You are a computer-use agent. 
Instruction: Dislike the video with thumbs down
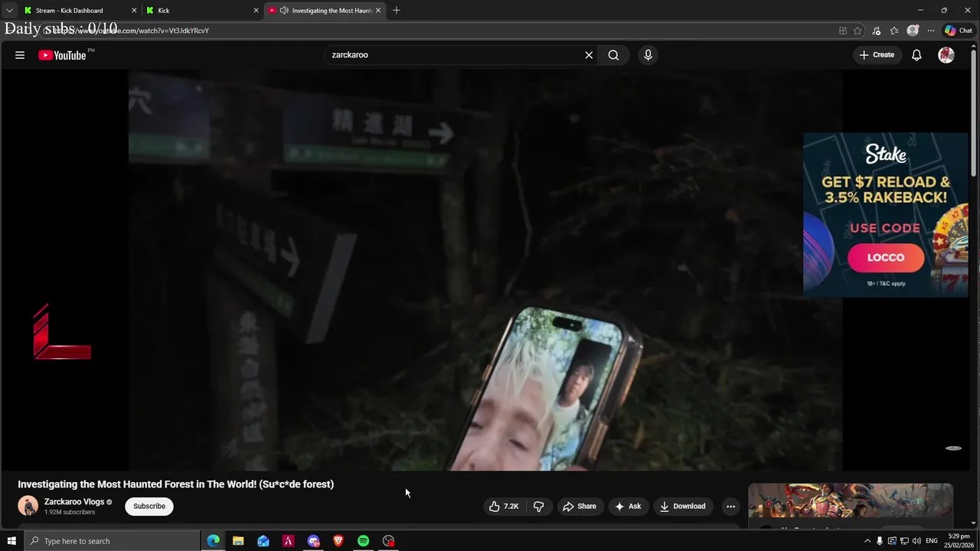tap(538, 506)
